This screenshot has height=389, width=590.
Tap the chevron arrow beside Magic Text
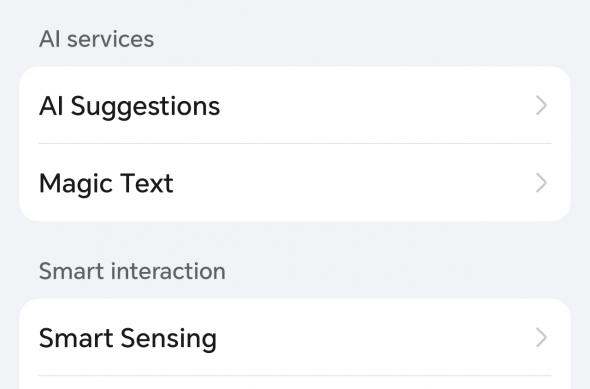pyautogui.click(x=541, y=183)
